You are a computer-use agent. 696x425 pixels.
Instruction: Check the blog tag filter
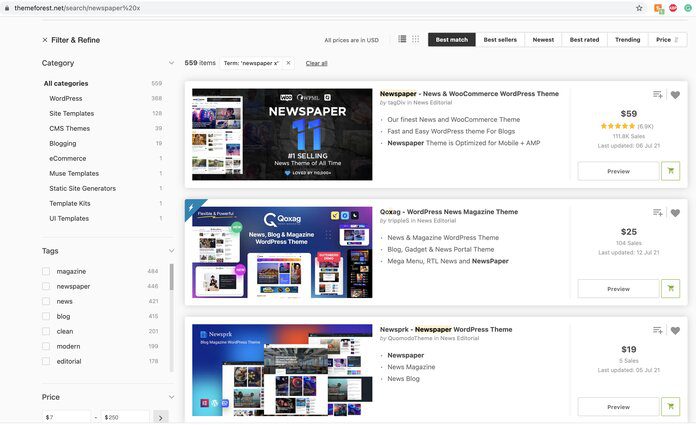pos(46,316)
